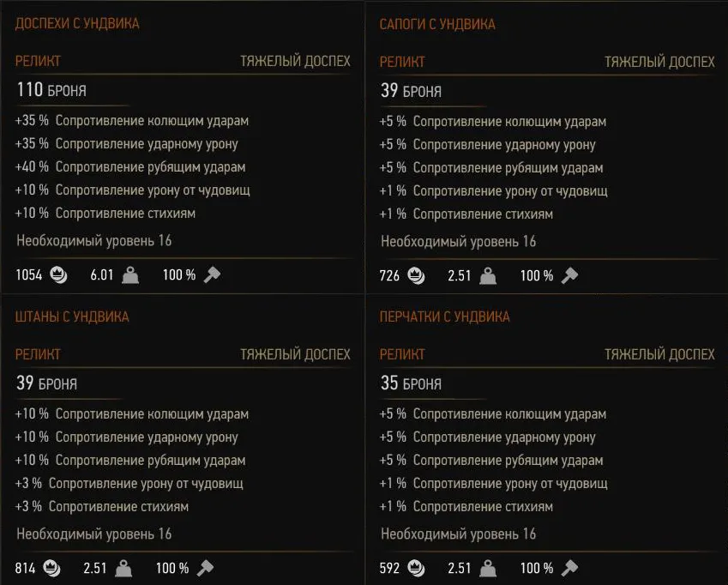728x585 pixels.
Task: Click durability hammer icon in Сапоги с Ундвика panel
Action: tap(569, 275)
